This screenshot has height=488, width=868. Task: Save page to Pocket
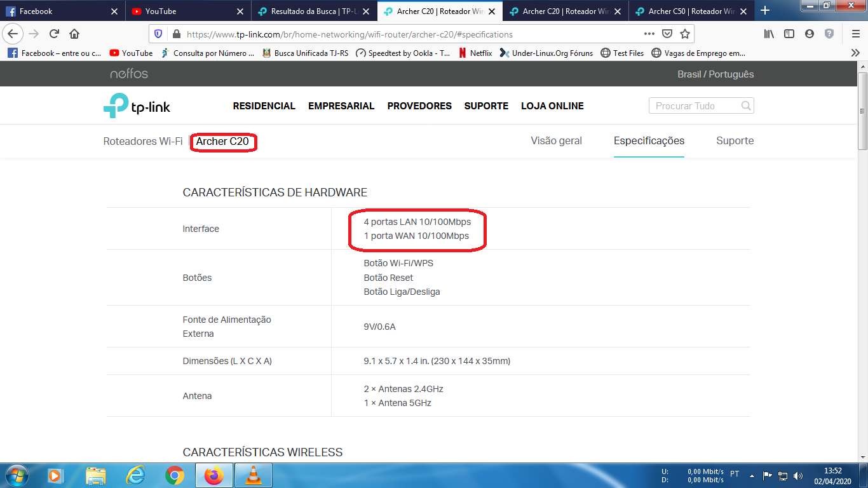coord(667,34)
